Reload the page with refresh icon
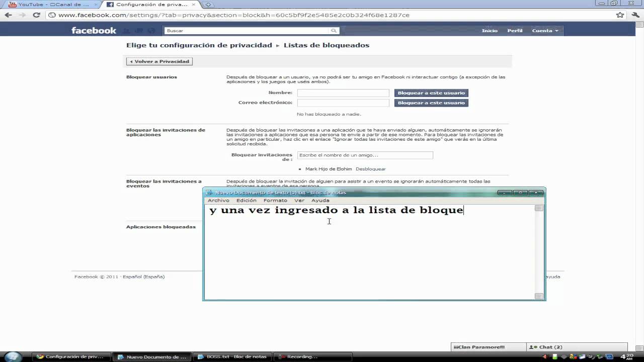Screen dimensions: 644x362 [36, 15]
